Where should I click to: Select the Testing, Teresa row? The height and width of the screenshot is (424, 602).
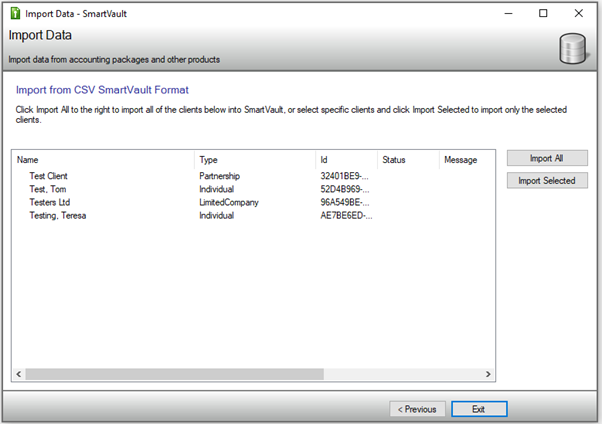pos(58,215)
